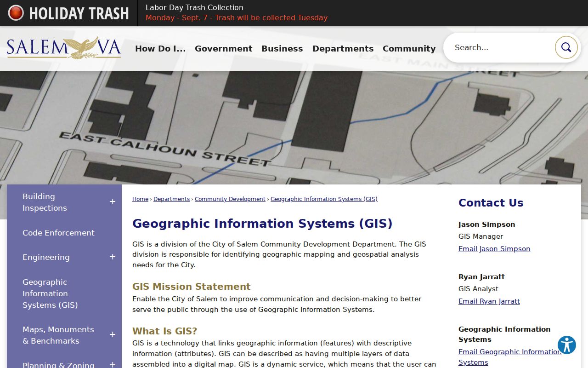Email Geographic Information Systems link
The width and height of the screenshot is (588, 368).
pos(510,357)
